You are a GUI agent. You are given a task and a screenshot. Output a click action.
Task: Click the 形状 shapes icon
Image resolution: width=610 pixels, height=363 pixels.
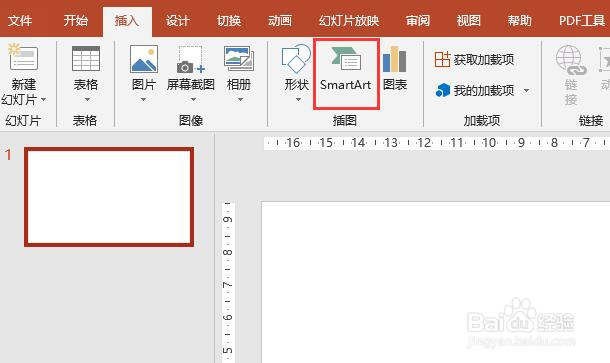[296, 59]
